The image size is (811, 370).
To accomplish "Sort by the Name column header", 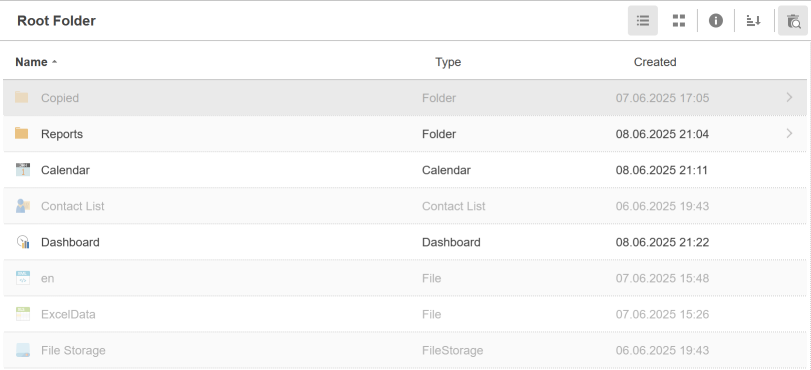I will point(32,62).
